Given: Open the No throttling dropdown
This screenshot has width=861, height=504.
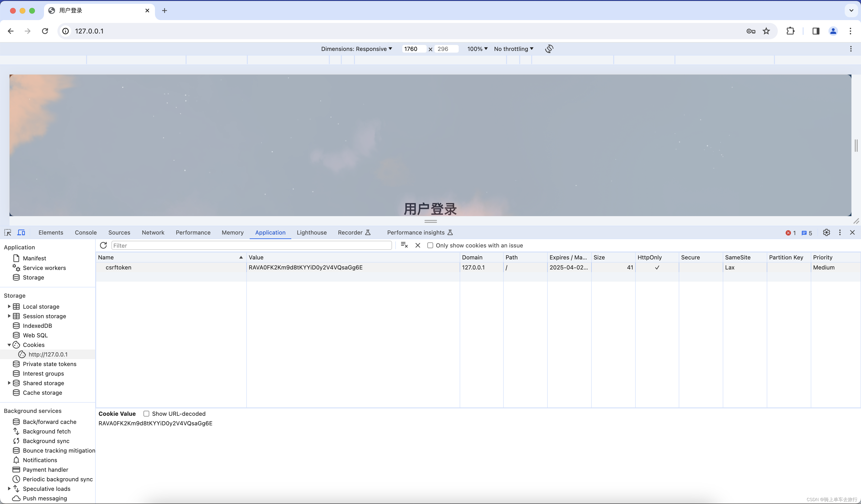Looking at the screenshot, I should point(513,49).
